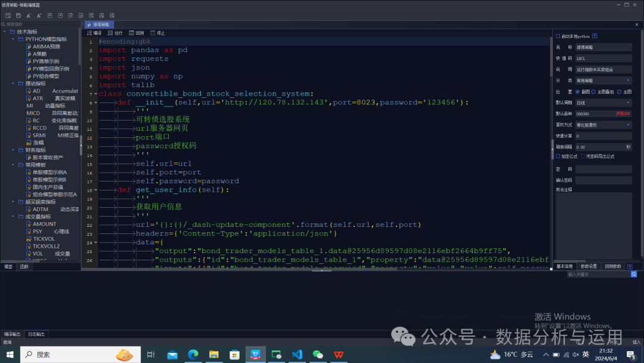Fold code at line 7 class definition
This screenshot has width=644, height=363.
click(95, 94)
